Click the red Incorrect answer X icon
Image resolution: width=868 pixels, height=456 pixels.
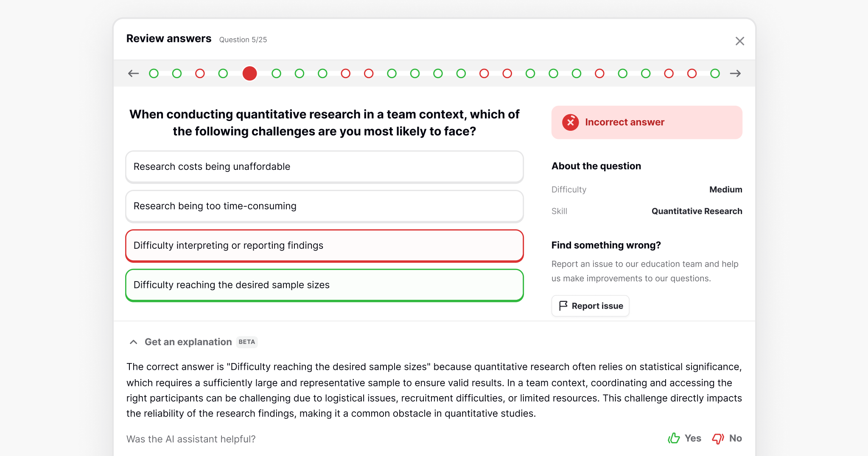[570, 122]
